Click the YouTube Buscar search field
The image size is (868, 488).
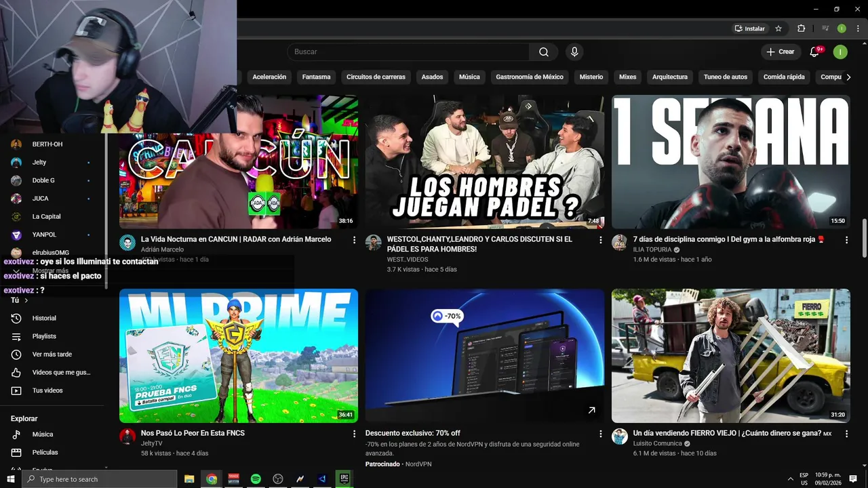click(408, 52)
